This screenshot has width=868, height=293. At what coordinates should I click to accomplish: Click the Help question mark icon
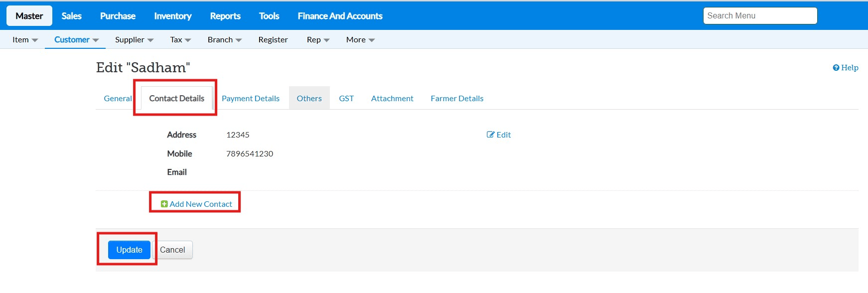tap(836, 68)
